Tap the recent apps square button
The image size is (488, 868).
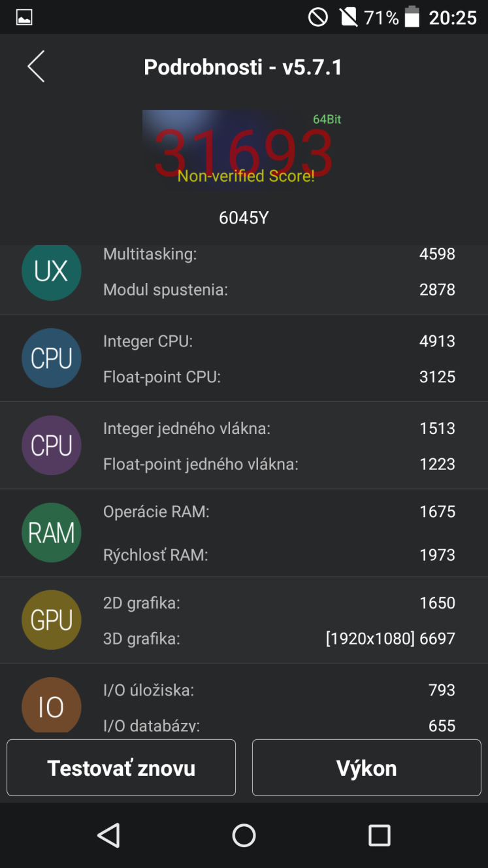(379, 835)
